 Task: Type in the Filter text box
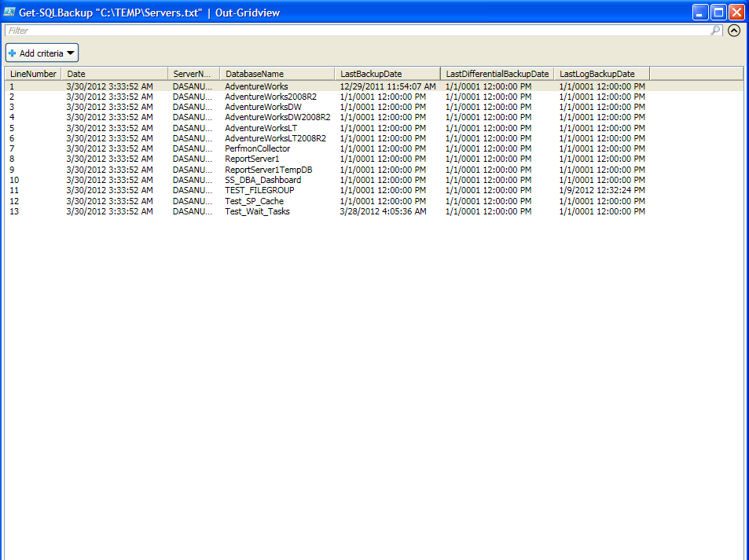click(x=354, y=31)
